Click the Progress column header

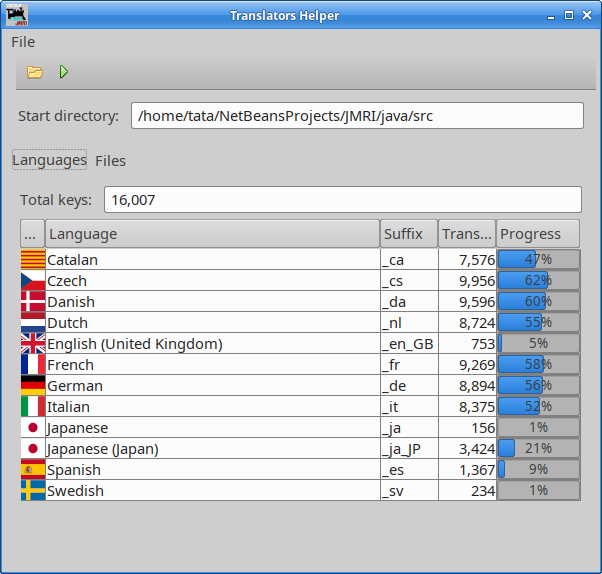[x=538, y=234]
